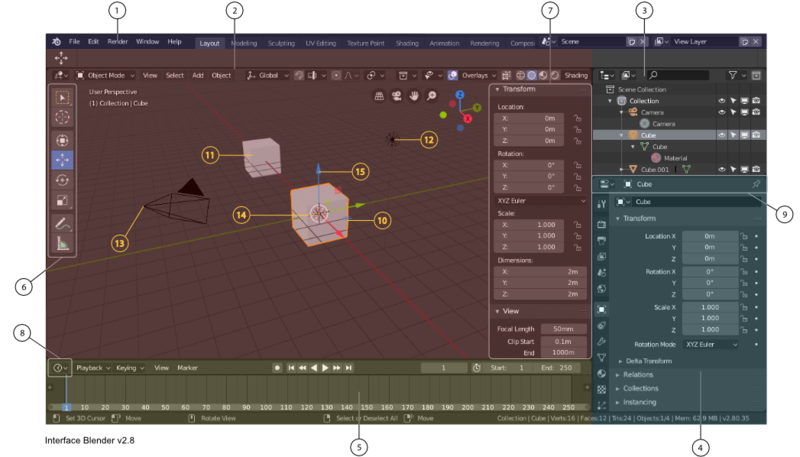Open the Playback dropdown in timeline

(93, 368)
